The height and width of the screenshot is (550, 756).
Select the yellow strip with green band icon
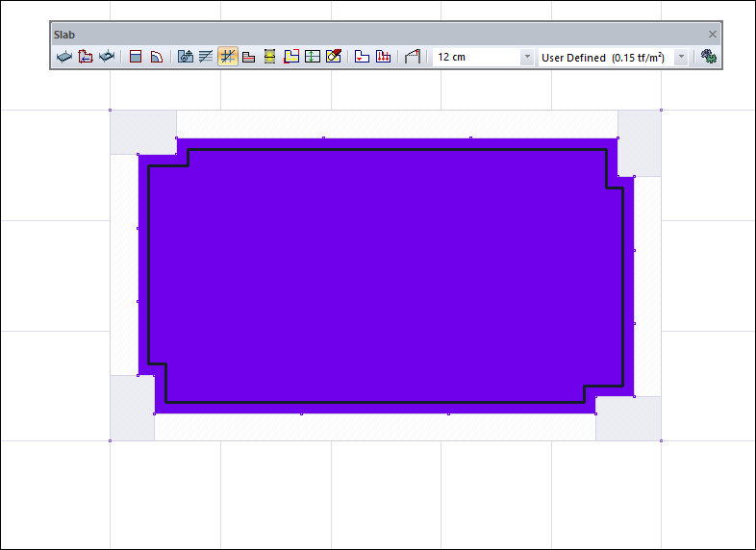[270, 57]
